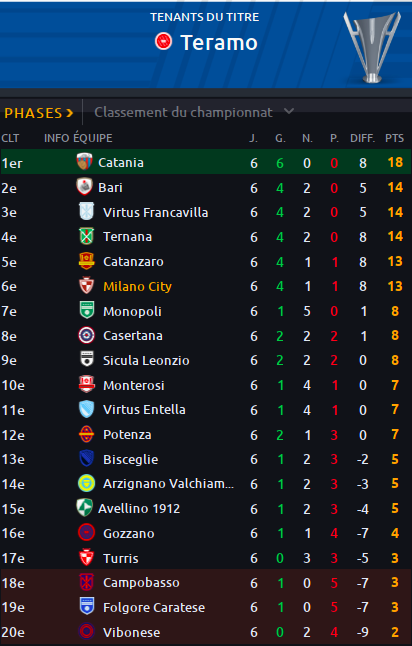Select the Sicula Leonzio row
Screen dimensions: 412x646
tap(206, 360)
